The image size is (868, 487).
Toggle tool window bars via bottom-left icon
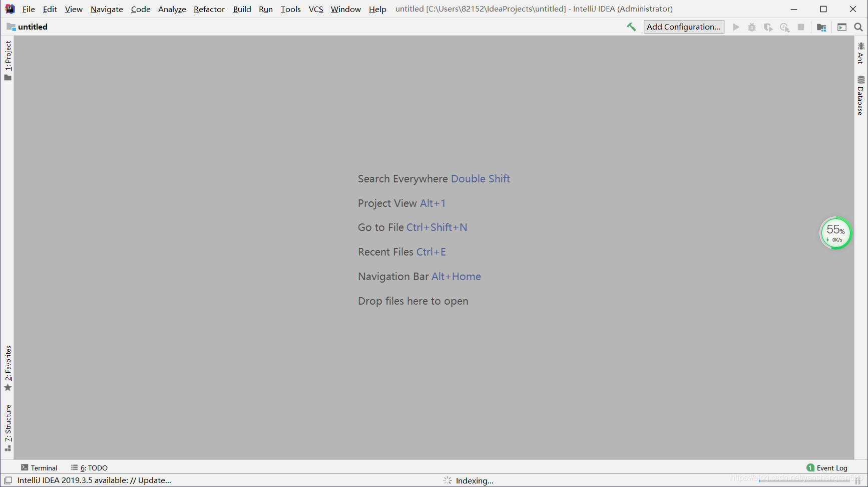click(8, 480)
